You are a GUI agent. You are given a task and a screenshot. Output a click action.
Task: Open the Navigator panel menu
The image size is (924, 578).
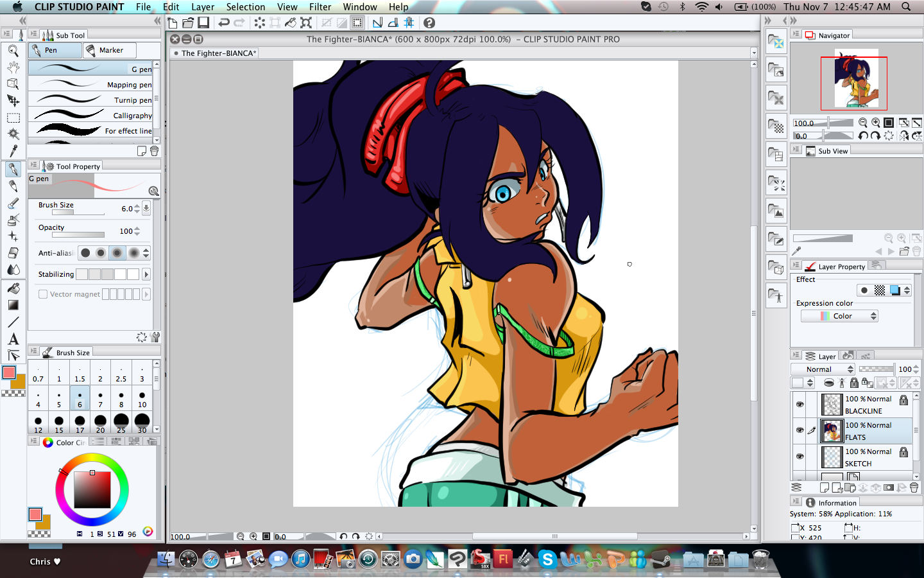(796, 35)
